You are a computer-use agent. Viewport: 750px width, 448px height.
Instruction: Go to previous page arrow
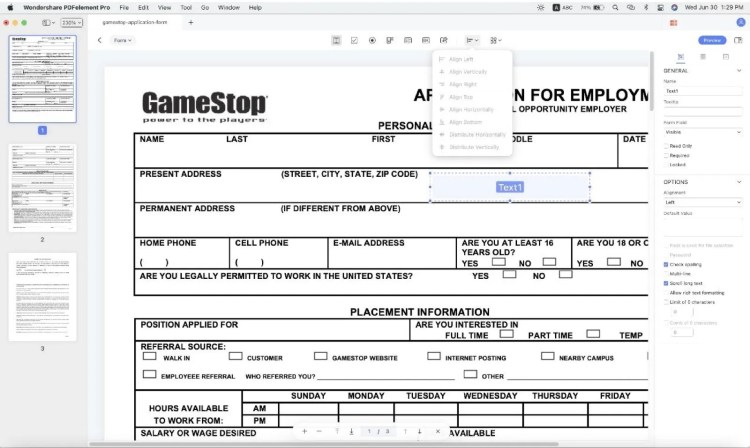(x=405, y=431)
